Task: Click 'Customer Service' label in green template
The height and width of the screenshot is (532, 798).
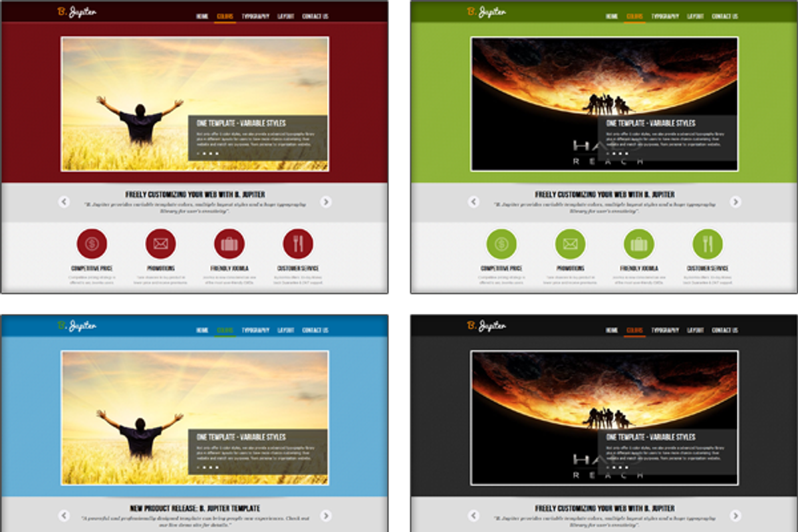Action: point(708,269)
